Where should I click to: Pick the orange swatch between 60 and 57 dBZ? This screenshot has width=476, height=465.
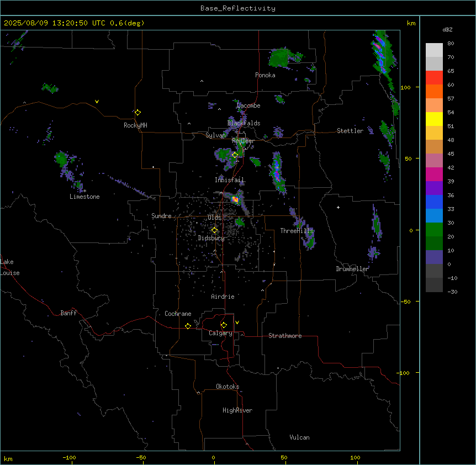point(434,91)
